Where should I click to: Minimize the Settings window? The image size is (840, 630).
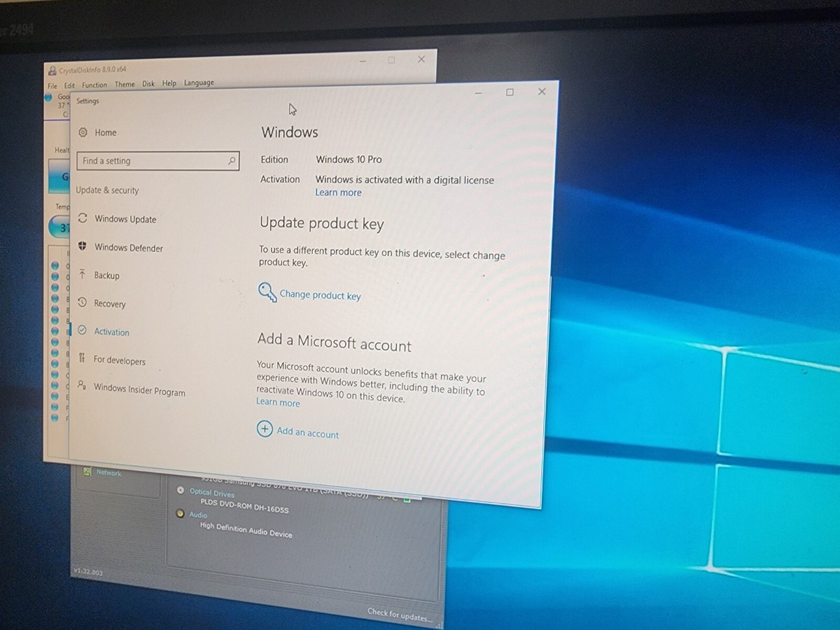pyautogui.click(x=478, y=93)
